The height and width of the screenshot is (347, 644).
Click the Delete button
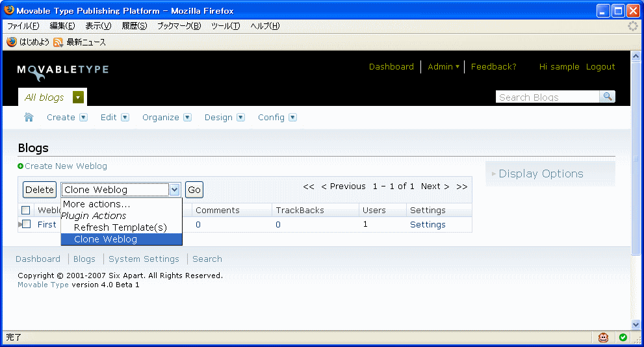[x=40, y=190]
